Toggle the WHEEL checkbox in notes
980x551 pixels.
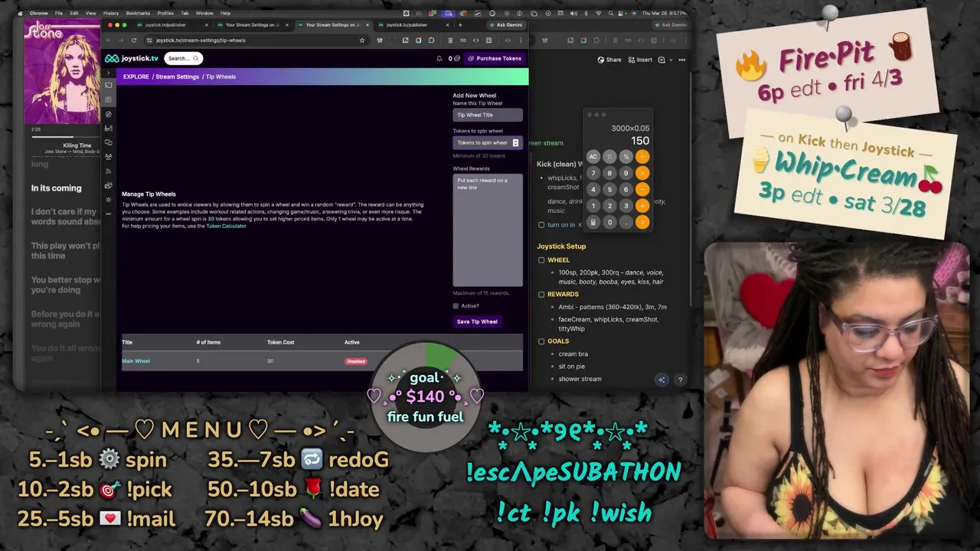[x=541, y=260]
